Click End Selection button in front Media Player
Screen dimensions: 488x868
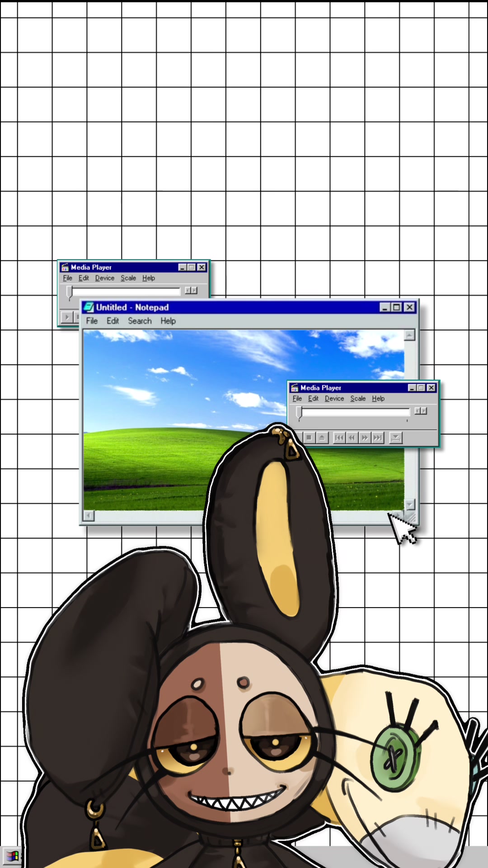coord(395,438)
